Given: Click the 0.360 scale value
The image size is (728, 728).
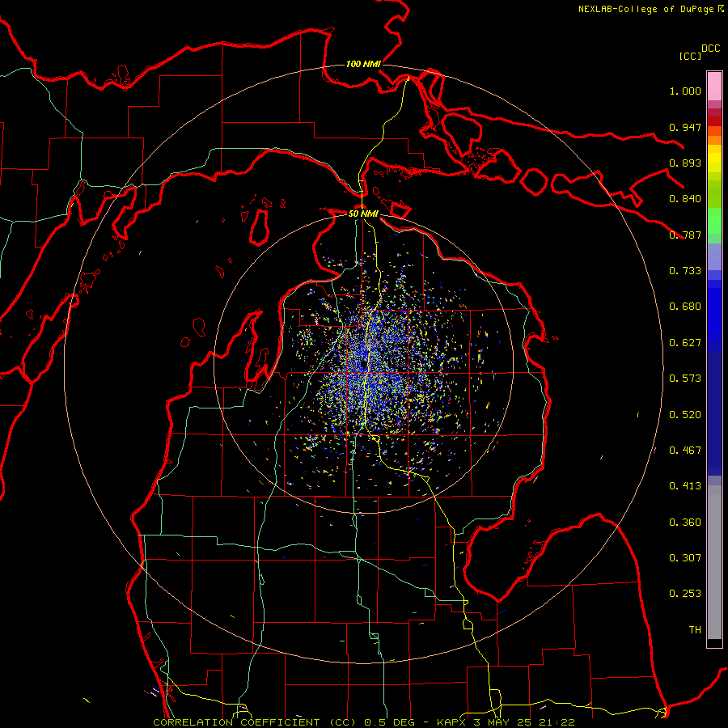Looking at the screenshot, I should click(x=685, y=523).
